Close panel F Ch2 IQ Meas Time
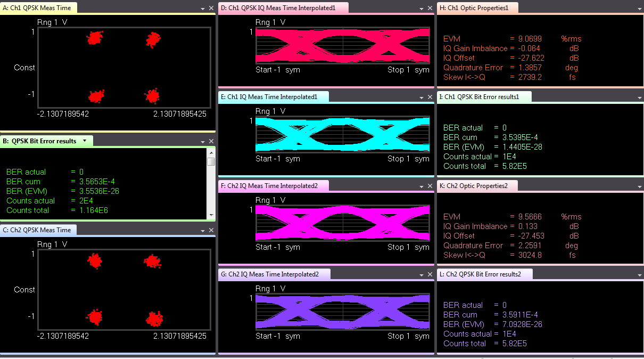 click(430, 186)
